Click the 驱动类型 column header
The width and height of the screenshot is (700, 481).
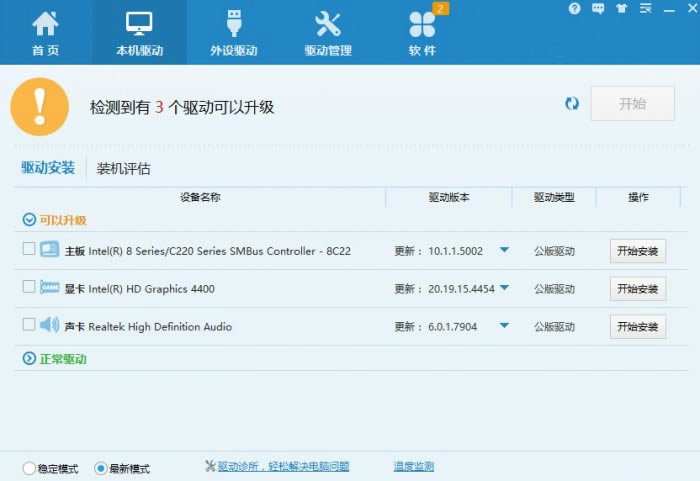pos(554,197)
